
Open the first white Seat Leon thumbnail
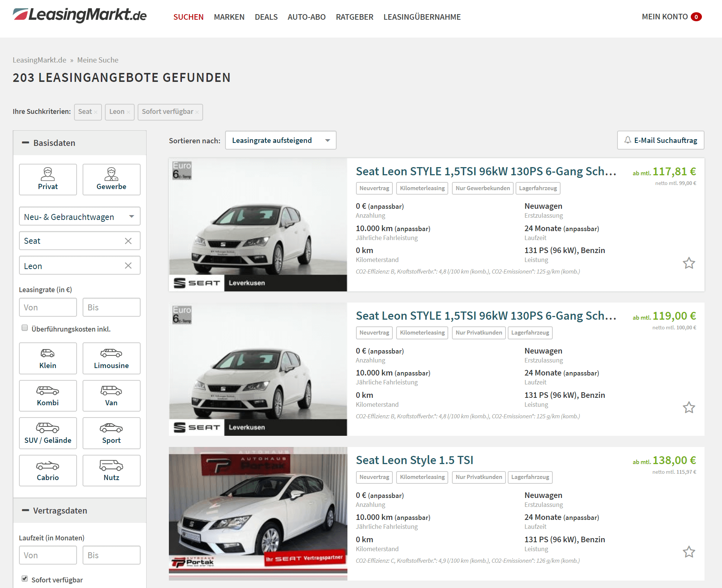(258, 225)
